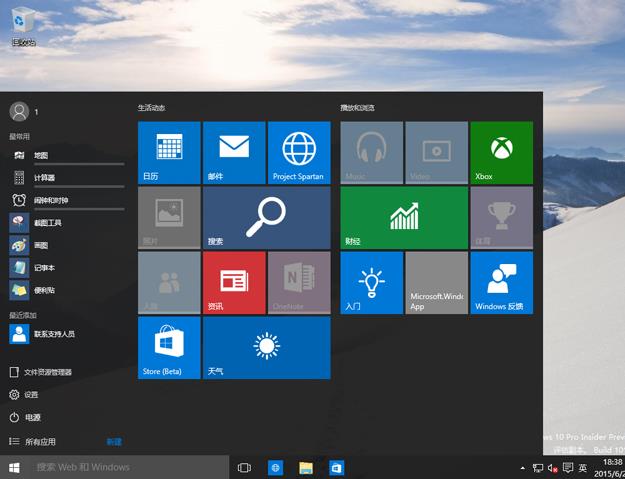Open the 日历 calendar tile

point(169,153)
